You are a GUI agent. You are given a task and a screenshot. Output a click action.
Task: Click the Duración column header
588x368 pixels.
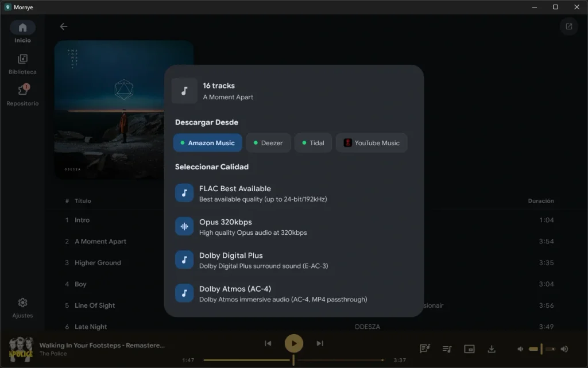541,201
